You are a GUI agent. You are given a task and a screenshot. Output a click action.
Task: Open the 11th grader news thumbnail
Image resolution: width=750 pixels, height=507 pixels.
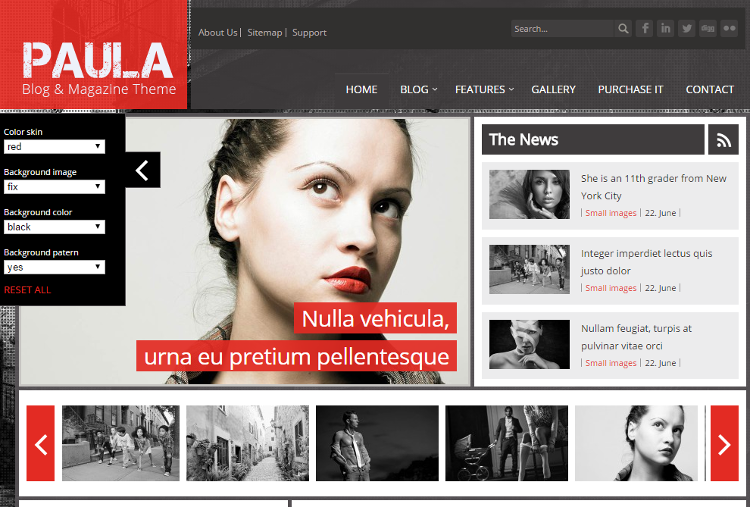click(x=529, y=194)
